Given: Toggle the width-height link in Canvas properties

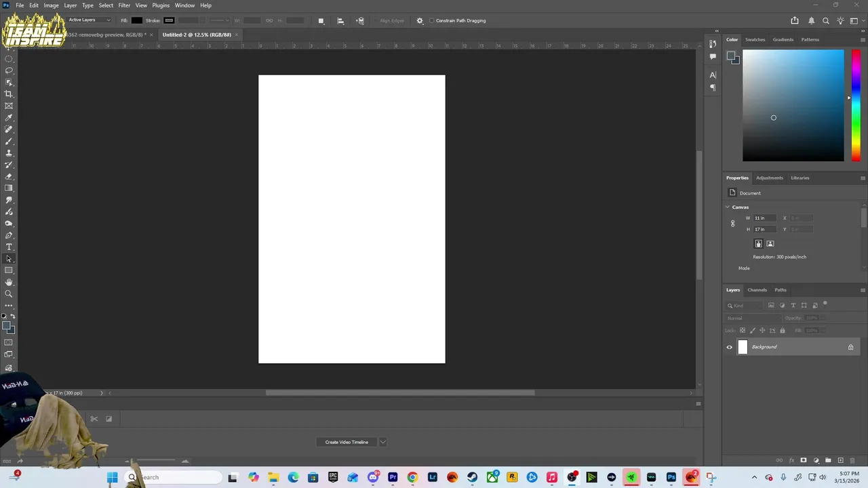Looking at the screenshot, I should (732, 224).
